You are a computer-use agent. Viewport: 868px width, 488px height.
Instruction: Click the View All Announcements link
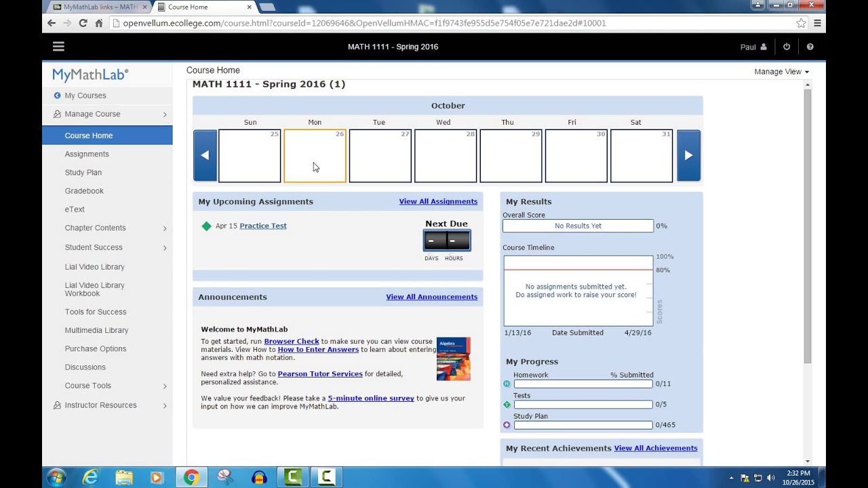[x=431, y=297]
